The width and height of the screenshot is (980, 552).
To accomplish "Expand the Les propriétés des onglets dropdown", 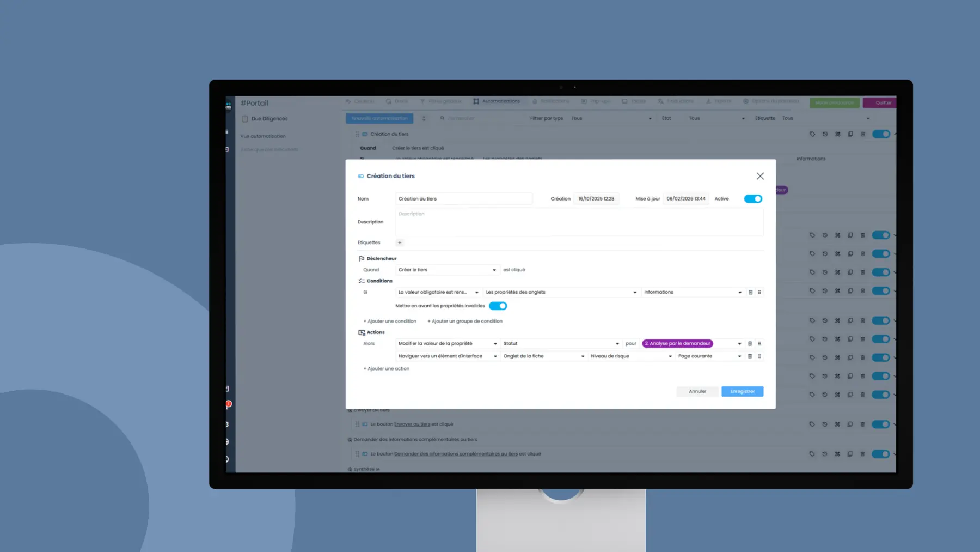I will click(x=560, y=293).
